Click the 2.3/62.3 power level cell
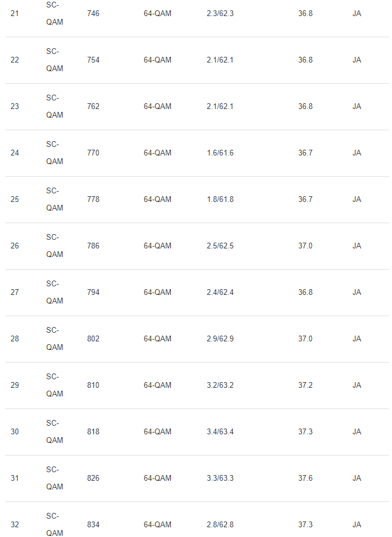The image size is (392, 537). (220, 13)
